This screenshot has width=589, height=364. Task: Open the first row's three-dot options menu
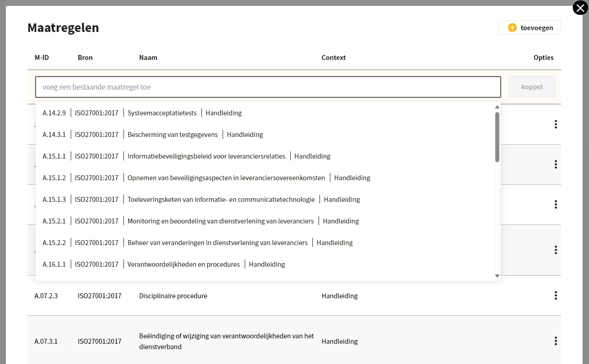click(x=556, y=124)
